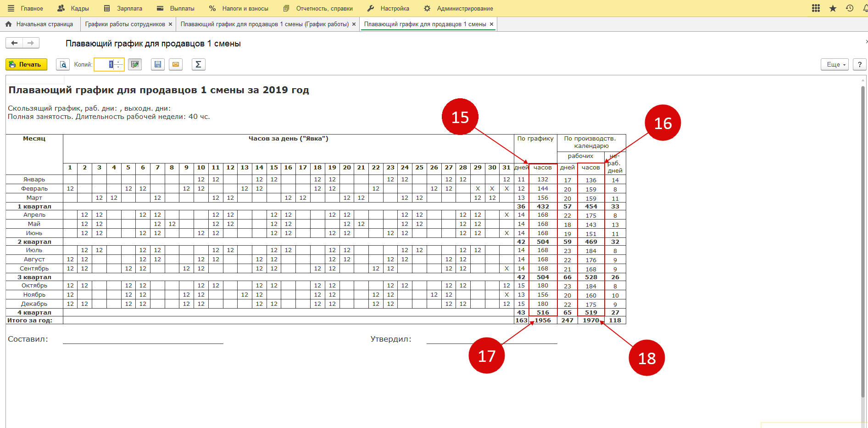The image size is (868, 428).
Task: Click the По производств. календарю header
Action: coord(591,142)
